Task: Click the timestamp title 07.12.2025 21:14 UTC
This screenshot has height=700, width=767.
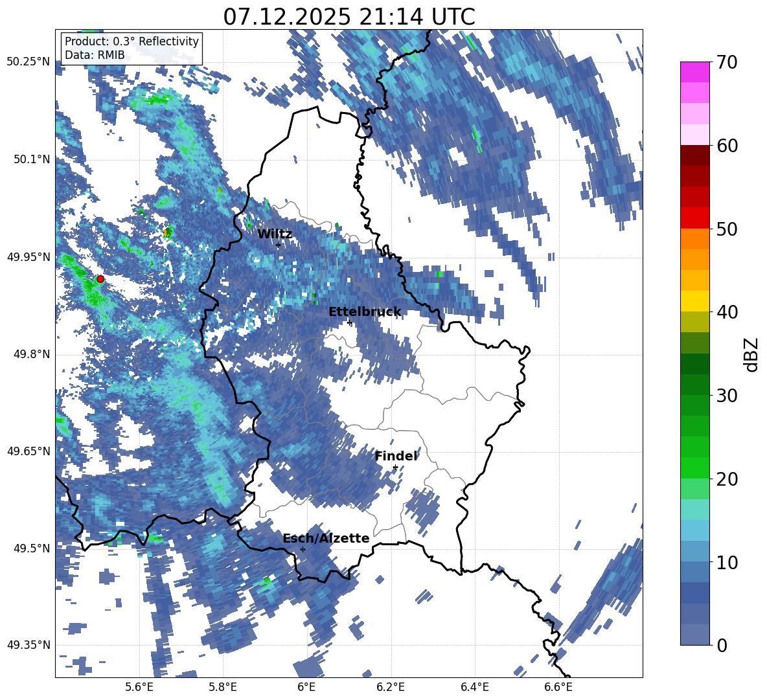Action: (x=349, y=17)
